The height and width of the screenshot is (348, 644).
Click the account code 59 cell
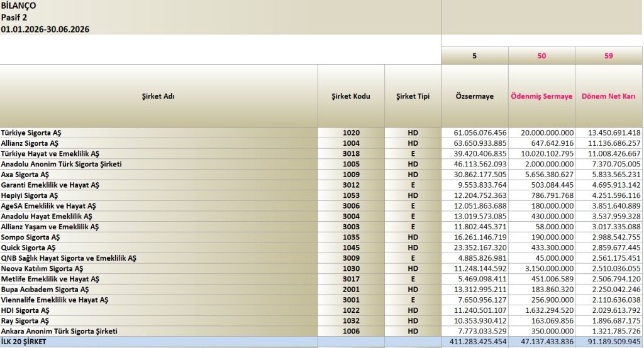pyautogui.click(x=609, y=56)
